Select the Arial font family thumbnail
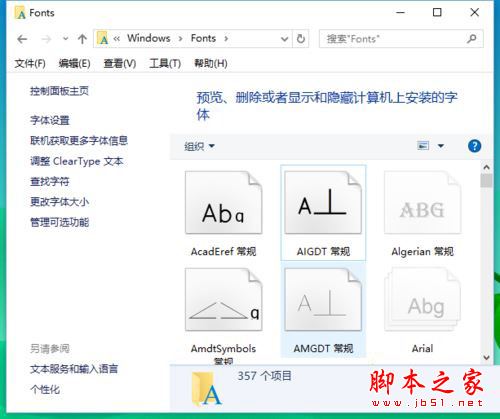This screenshot has height=419, width=500. click(422, 299)
